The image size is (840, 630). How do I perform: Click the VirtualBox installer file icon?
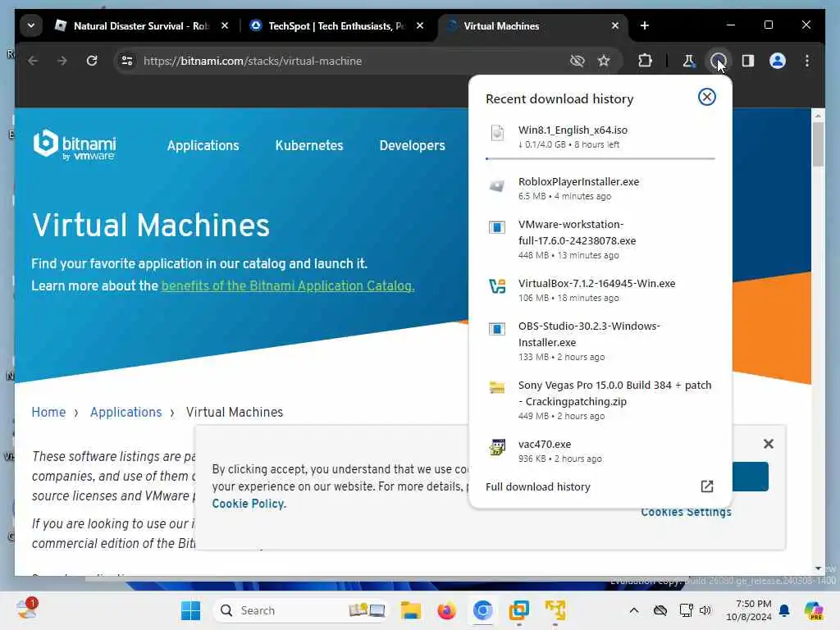coord(497,286)
